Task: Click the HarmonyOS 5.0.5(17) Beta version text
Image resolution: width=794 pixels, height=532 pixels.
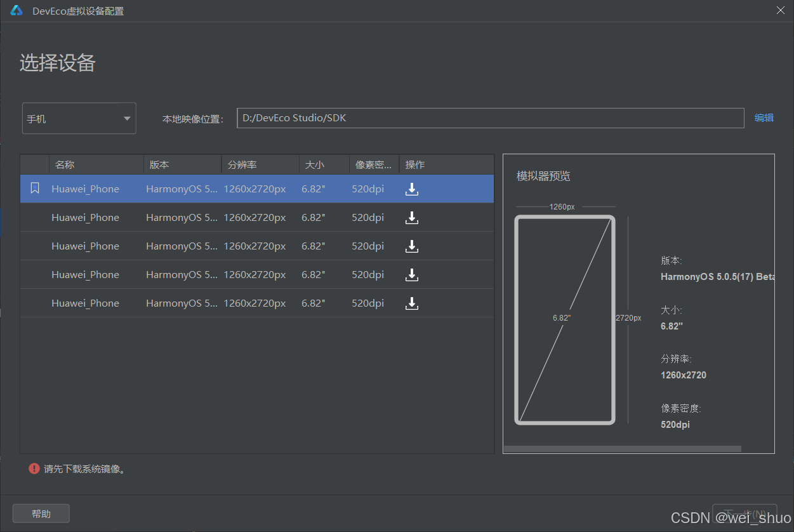Action: click(x=718, y=277)
